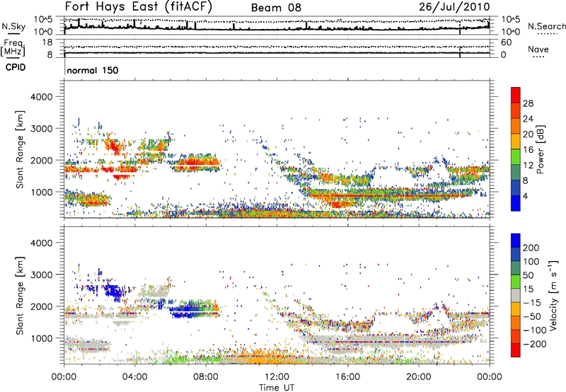The width and height of the screenshot is (566, 392).
Task: Click the dotted line sample under Nave
Action: point(538,57)
